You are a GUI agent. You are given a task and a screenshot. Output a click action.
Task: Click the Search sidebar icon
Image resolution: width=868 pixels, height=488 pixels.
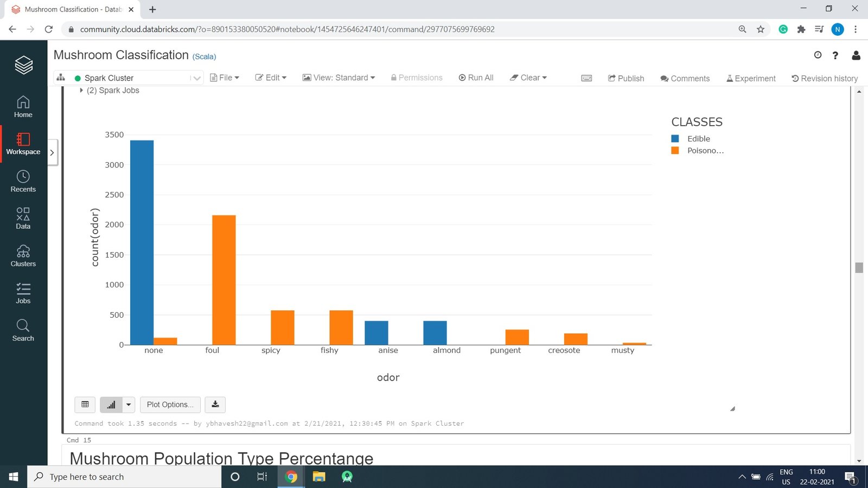[23, 330]
